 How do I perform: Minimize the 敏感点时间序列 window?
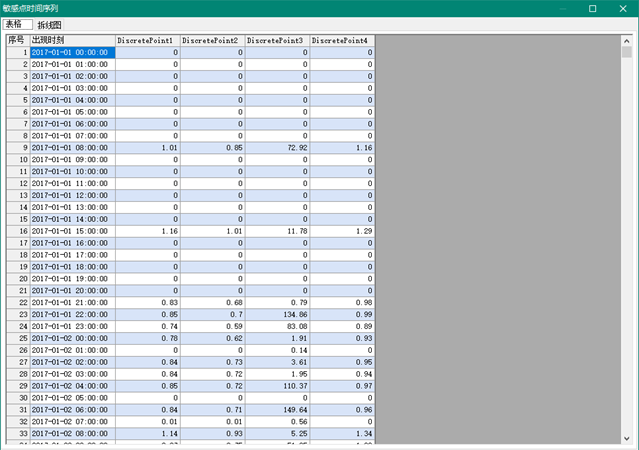click(564, 8)
